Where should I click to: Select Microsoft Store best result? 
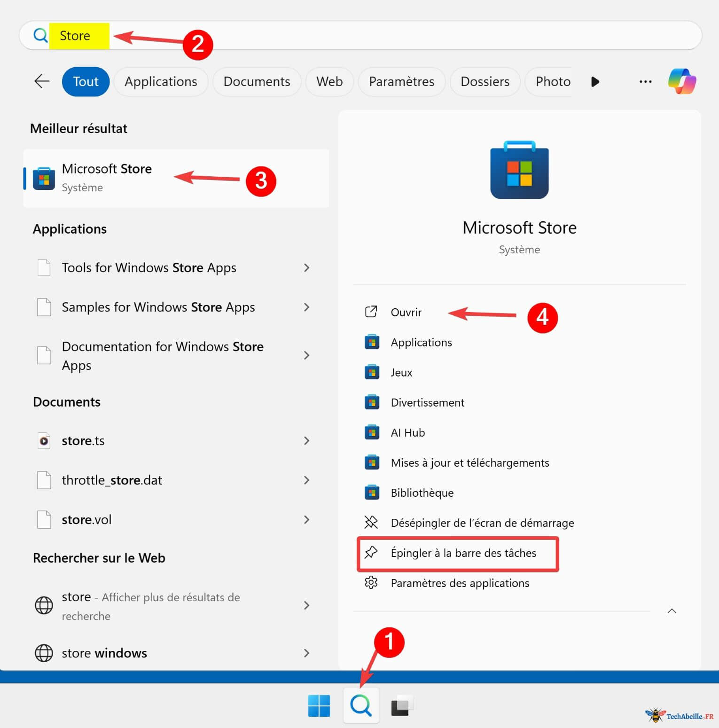176,179
